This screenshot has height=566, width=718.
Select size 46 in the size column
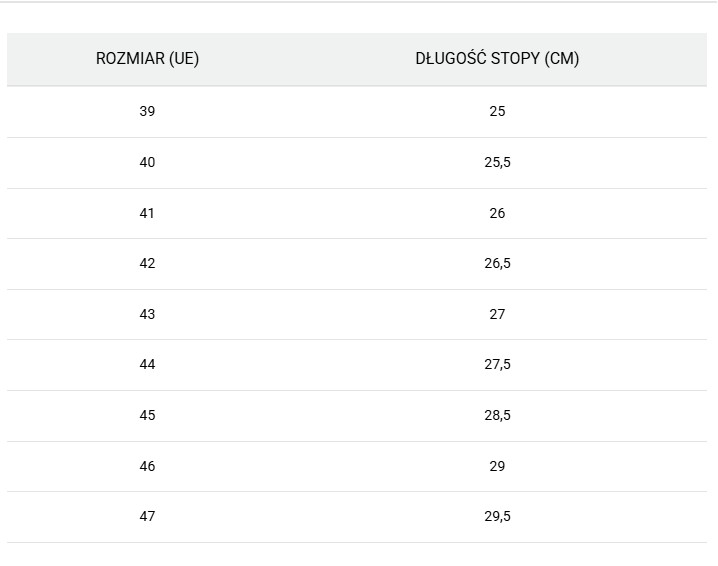(147, 466)
